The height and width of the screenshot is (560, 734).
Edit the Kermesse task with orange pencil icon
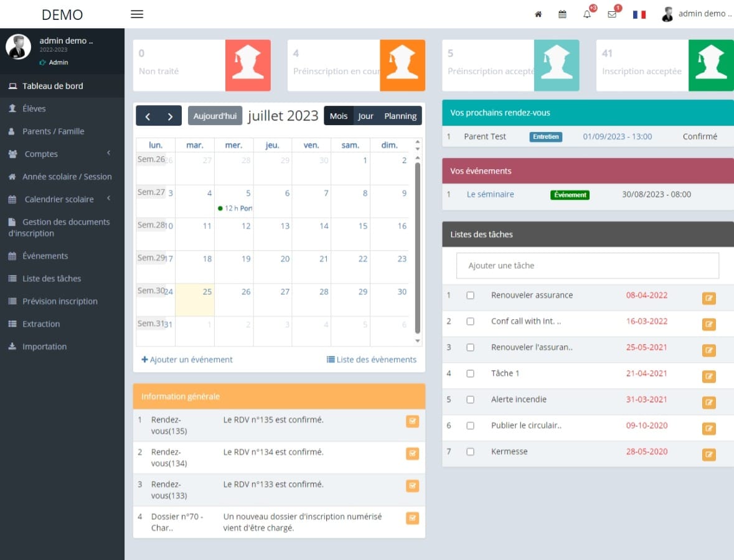[708, 454]
